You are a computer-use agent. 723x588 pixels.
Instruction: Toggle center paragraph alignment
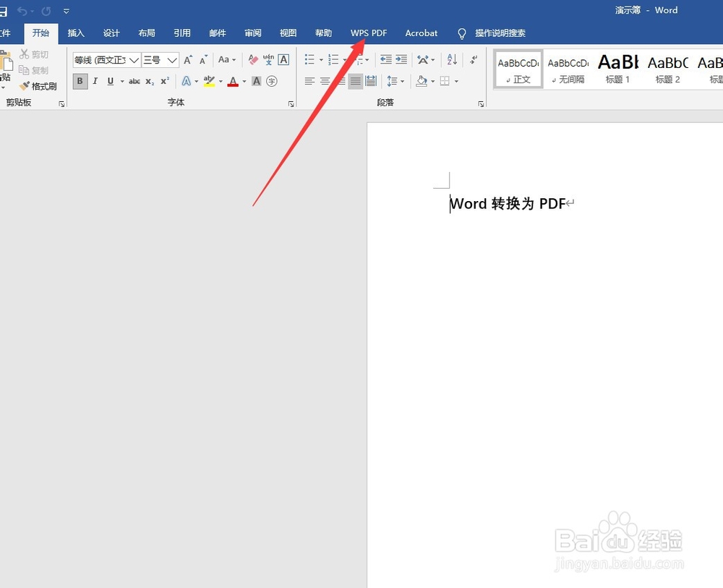[x=325, y=80]
